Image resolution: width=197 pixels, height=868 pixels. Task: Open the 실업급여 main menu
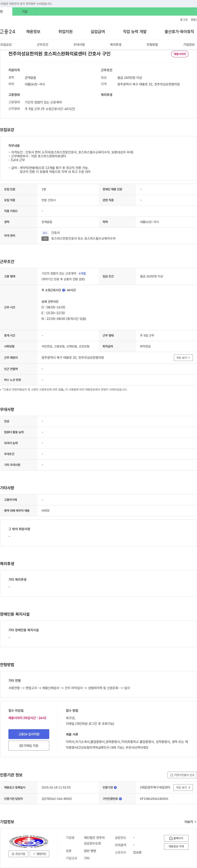(98, 32)
